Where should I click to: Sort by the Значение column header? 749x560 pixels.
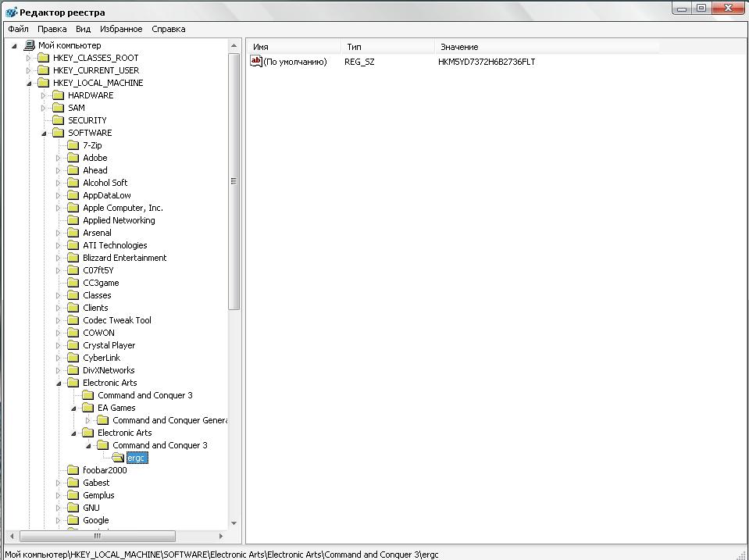(547, 47)
